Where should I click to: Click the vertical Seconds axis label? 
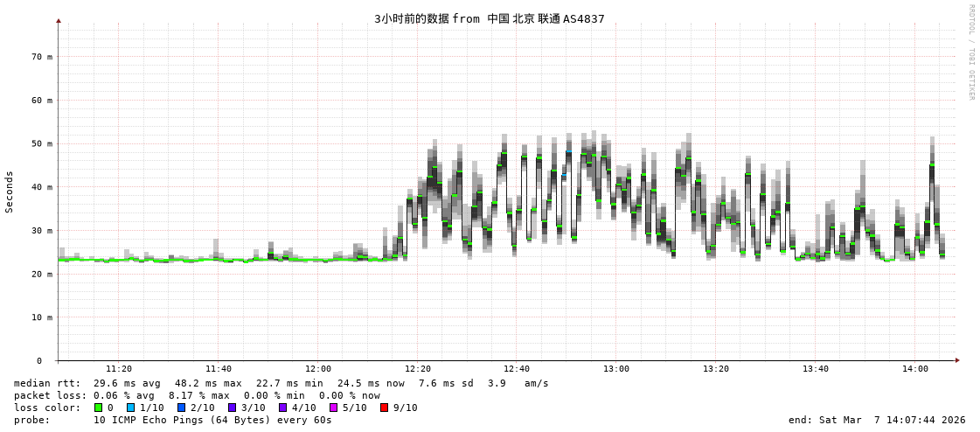10,192
